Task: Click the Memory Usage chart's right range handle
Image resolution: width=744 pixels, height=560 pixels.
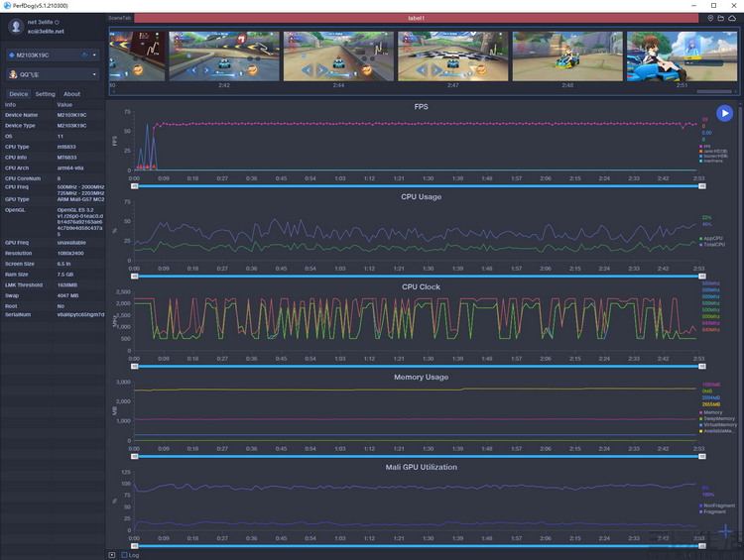Action: point(702,457)
